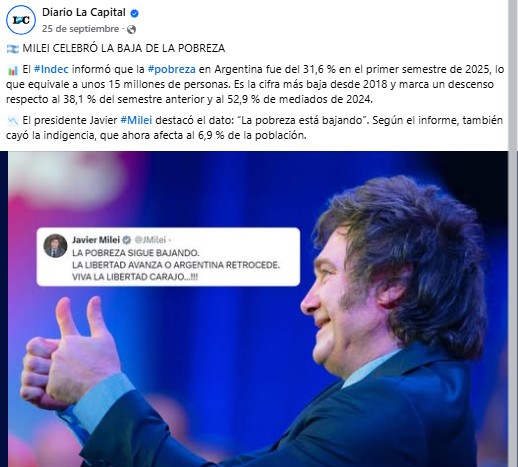518x467 pixels.
Task: Open the #Milei hashtag
Action: tap(136, 120)
